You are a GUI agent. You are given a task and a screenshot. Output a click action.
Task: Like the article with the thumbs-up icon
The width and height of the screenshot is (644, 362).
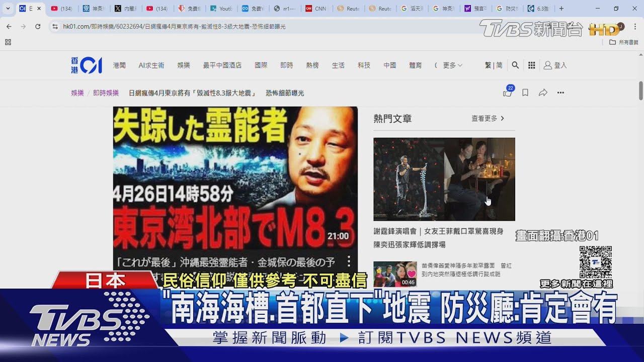point(507,93)
